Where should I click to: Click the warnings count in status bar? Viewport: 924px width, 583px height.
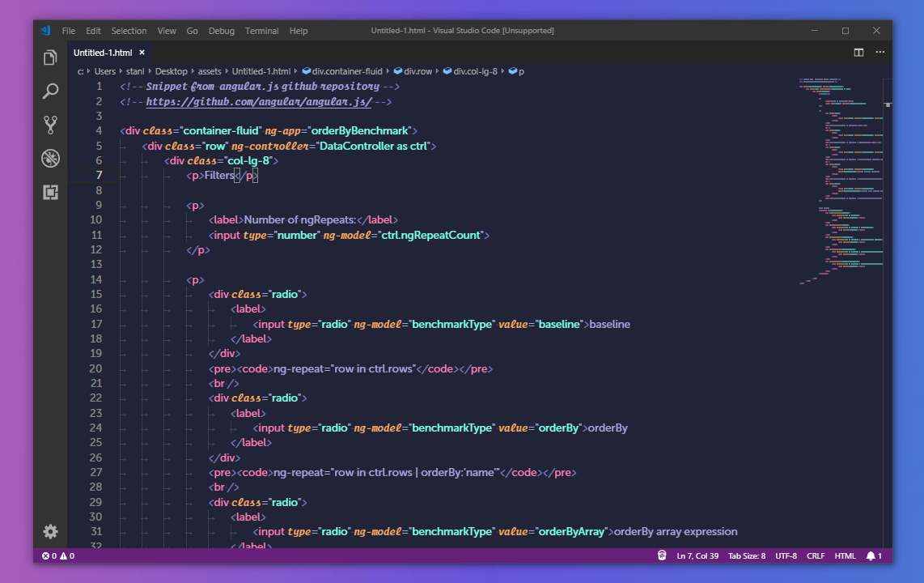coord(67,556)
